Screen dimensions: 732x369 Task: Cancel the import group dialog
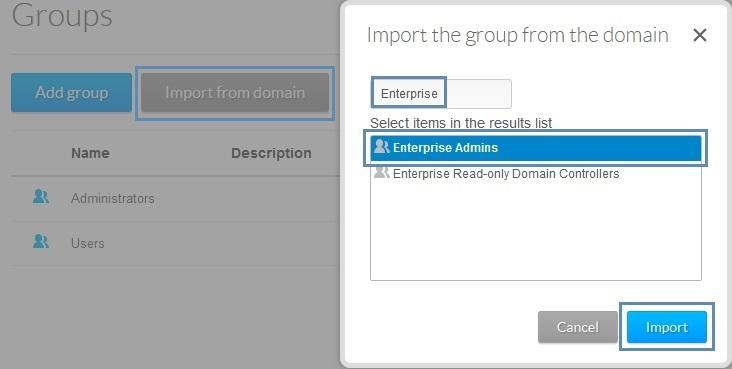[x=577, y=327]
